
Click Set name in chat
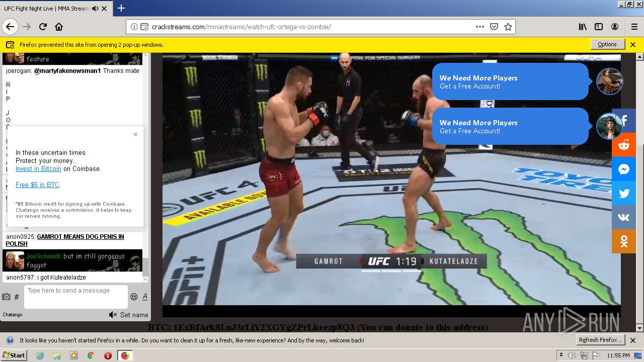(x=134, y=315)
